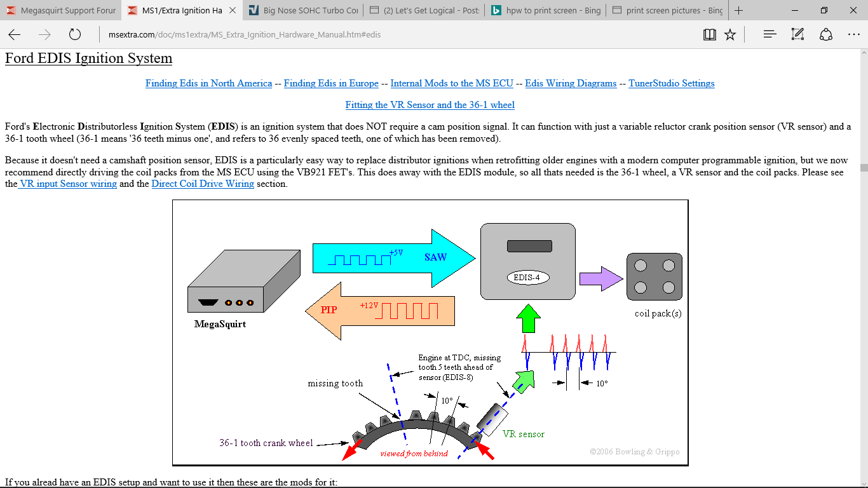Close the MS1/Extra Ignition tab
The width and height of the screenshot is (868, 488).
click(x=232, y=10)
